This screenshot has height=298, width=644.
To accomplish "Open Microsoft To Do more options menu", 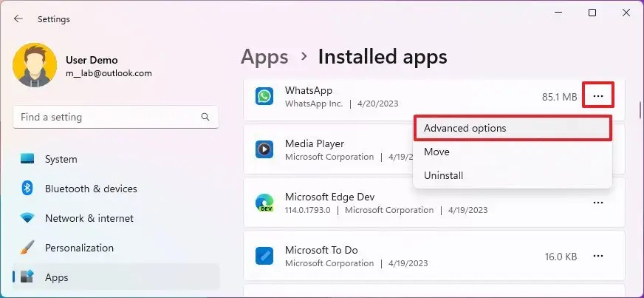I will [598, 256].
